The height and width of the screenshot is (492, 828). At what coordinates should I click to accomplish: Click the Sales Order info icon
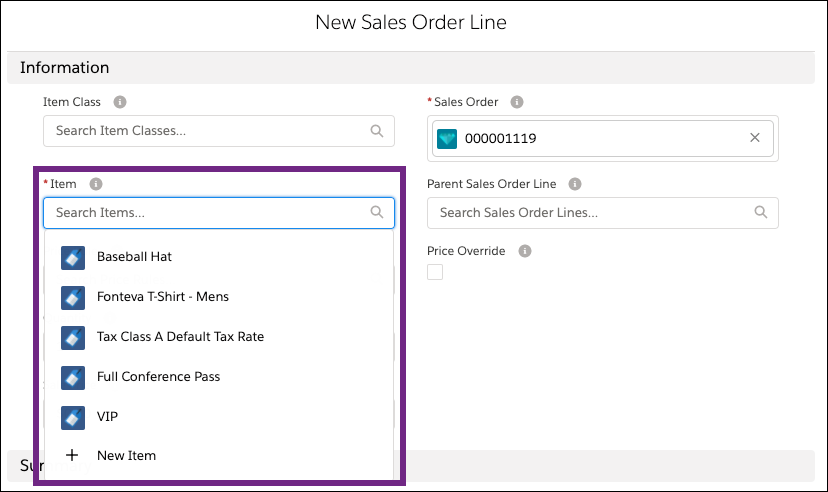click(517, 102)
